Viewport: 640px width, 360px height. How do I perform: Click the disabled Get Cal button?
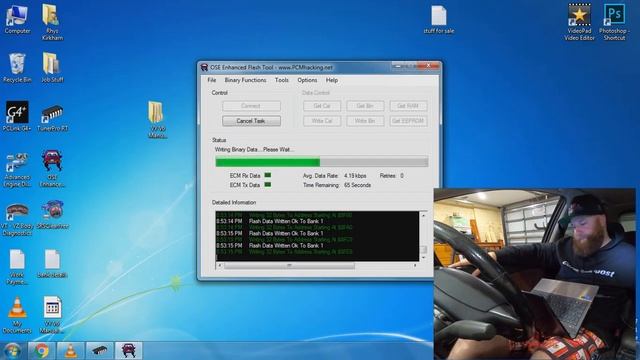[x=322, y=106]
